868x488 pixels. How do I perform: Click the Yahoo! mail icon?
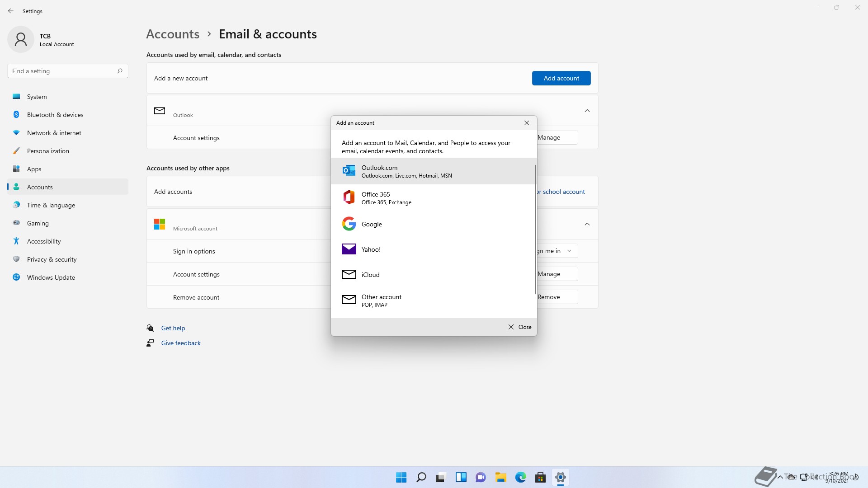(x=349, y=249)
